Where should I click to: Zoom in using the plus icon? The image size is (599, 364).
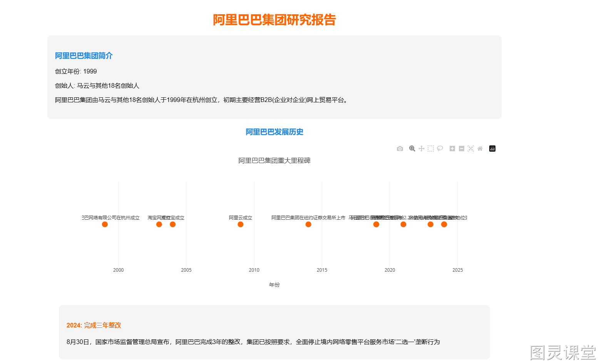click(452, 149)
